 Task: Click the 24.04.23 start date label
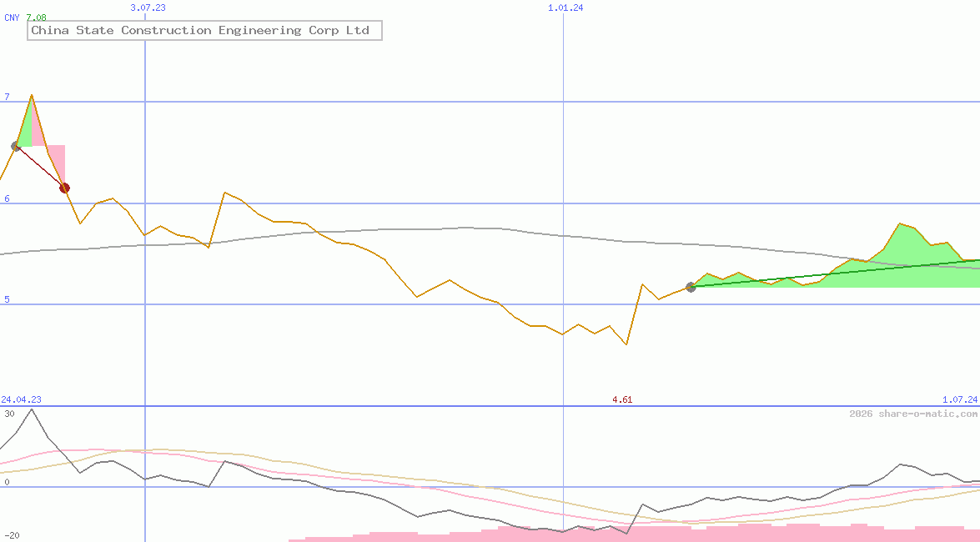coord(21,400)
